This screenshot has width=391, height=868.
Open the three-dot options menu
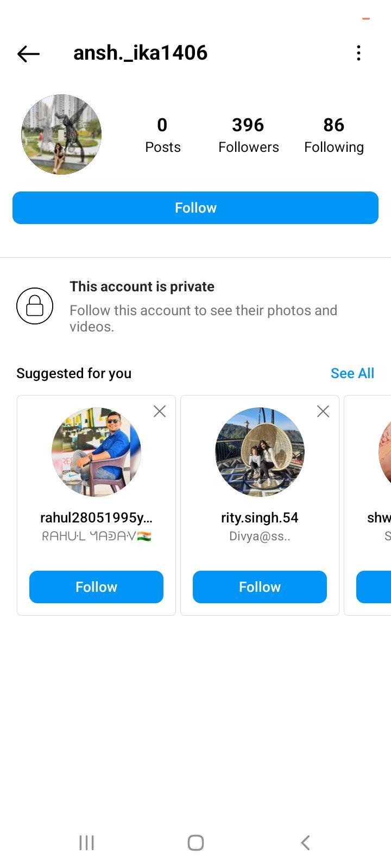pyautogui.click(x=358, y=53)
